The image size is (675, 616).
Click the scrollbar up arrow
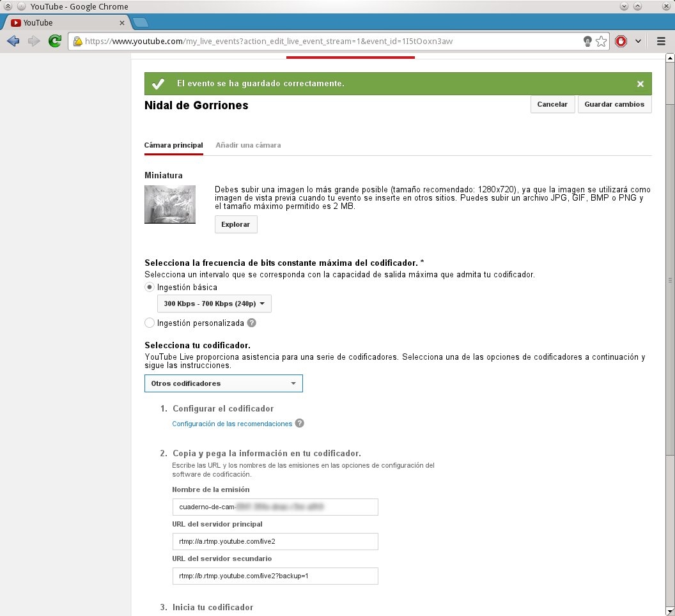[670, 58]
